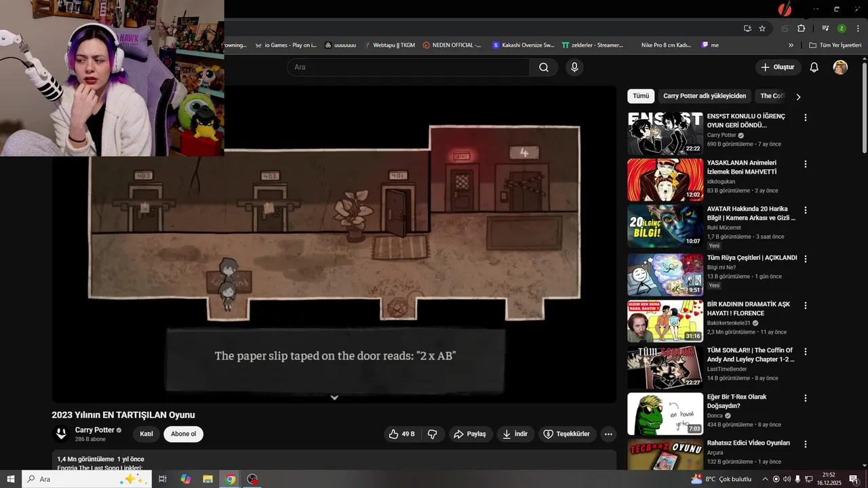The width and height of the screenshot is (868, 488).
Task: Like the video with thumbs up (49 B)
Action: coord(401,434)
